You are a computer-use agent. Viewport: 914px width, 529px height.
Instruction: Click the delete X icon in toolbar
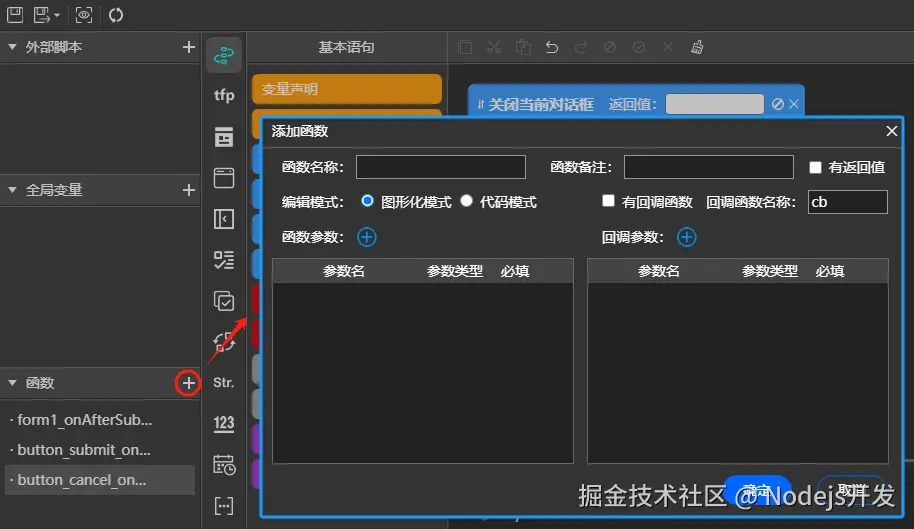(x=668, y=47)
